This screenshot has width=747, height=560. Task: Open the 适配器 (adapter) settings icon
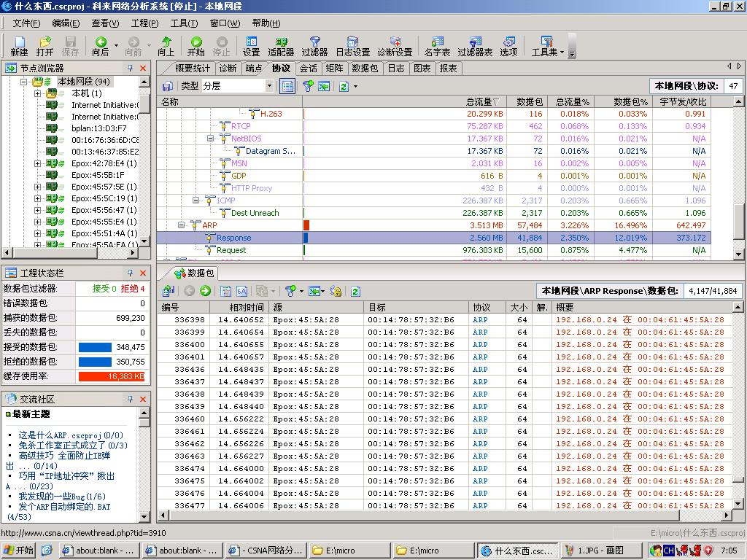click(281, 46)
